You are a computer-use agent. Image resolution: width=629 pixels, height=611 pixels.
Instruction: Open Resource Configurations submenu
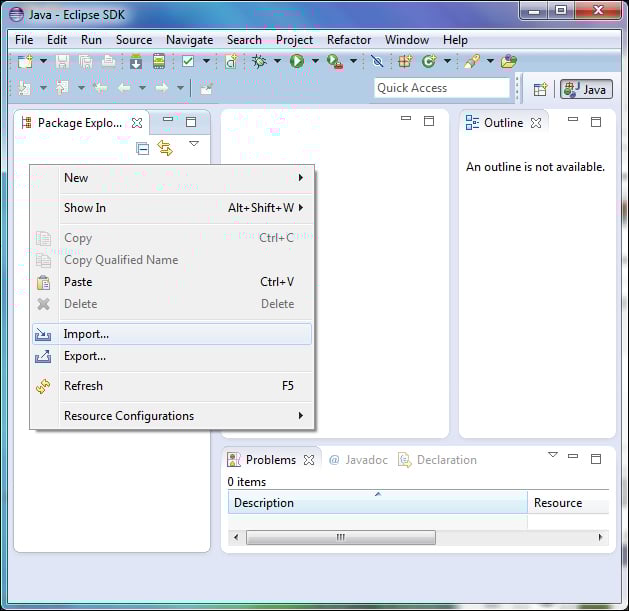172,416
